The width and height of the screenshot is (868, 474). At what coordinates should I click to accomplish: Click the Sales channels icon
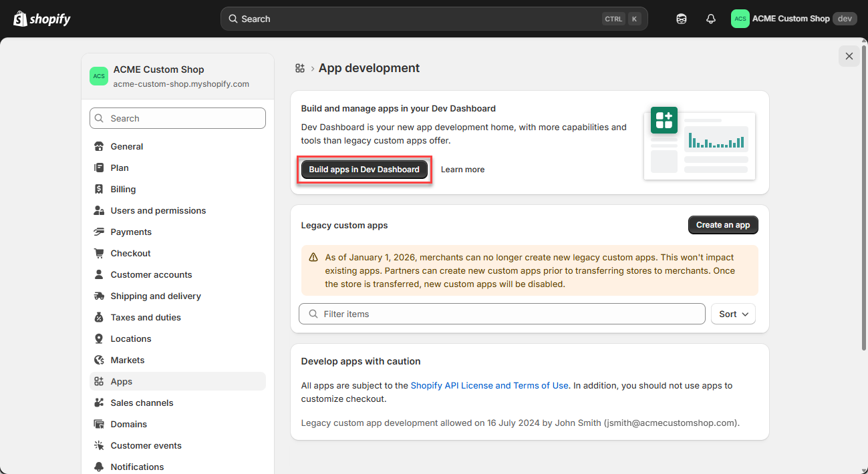pos(99,403)
